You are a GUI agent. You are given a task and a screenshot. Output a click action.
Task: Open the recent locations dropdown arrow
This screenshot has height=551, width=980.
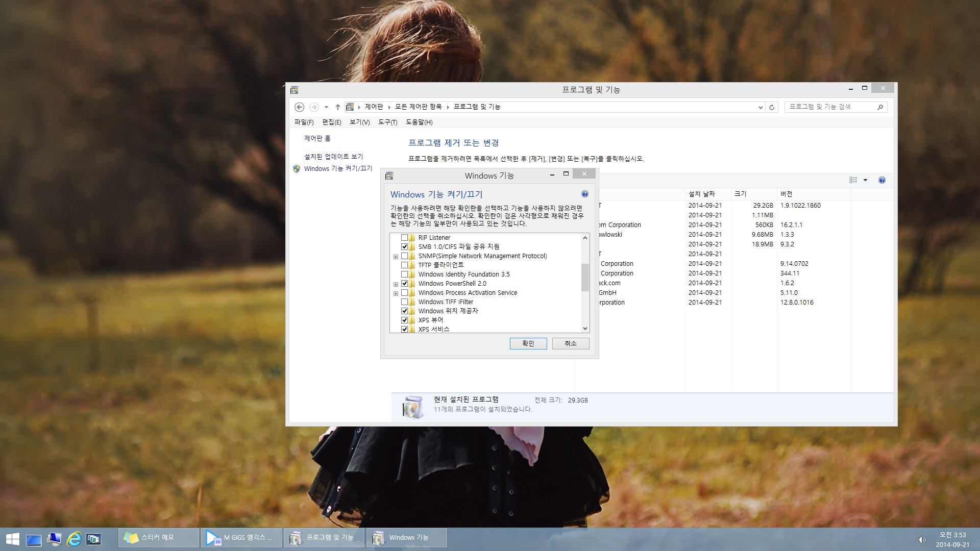[326, 107]
